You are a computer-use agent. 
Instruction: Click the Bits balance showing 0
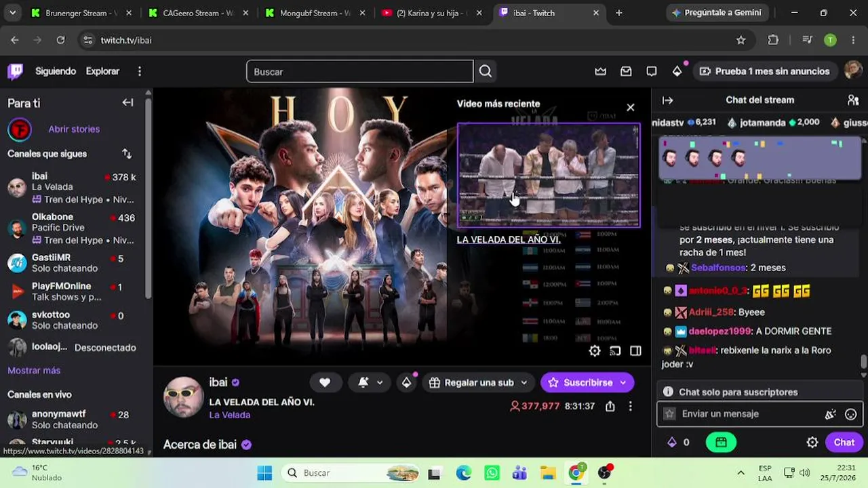pyautogui.click(x=678, y=443)
